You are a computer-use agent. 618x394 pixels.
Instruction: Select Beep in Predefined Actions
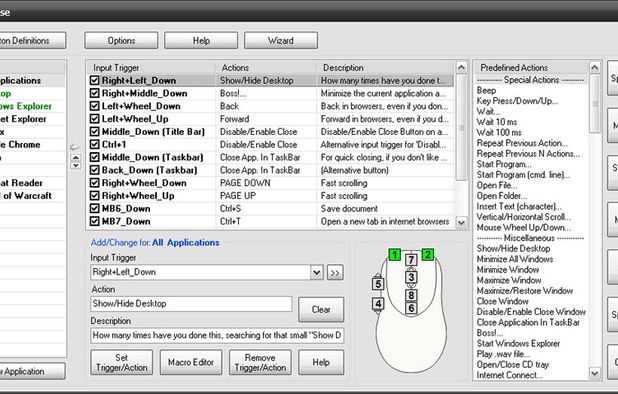coord(486,91)
